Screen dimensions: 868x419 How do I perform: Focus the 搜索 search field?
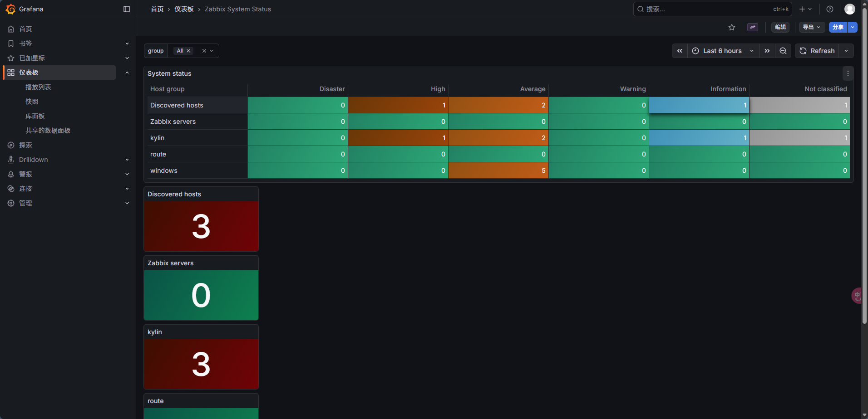click(712, 9)
